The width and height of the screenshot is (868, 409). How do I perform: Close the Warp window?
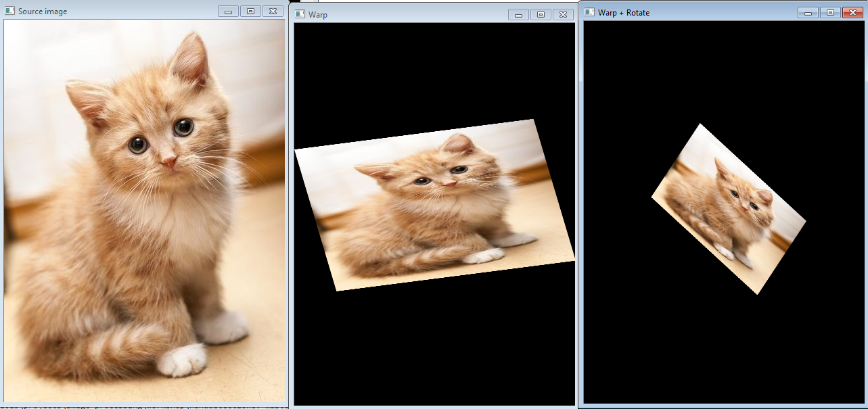tap(563, 15)
